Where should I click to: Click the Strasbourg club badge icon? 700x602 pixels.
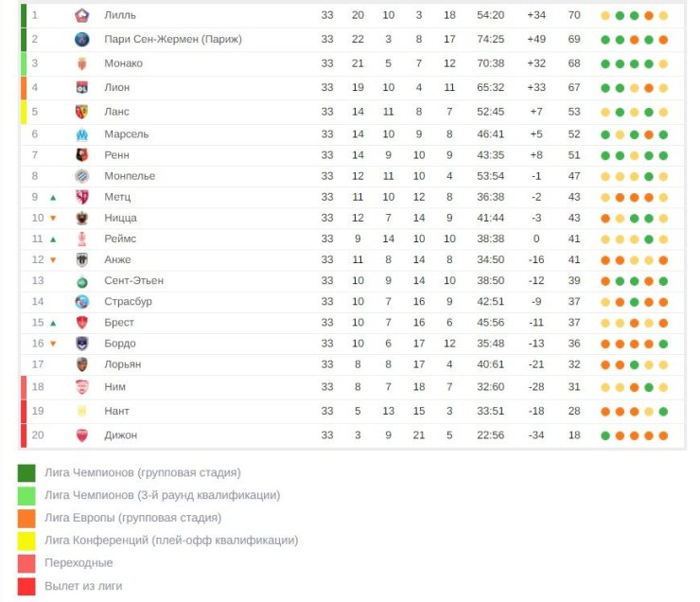pos(81,302)
